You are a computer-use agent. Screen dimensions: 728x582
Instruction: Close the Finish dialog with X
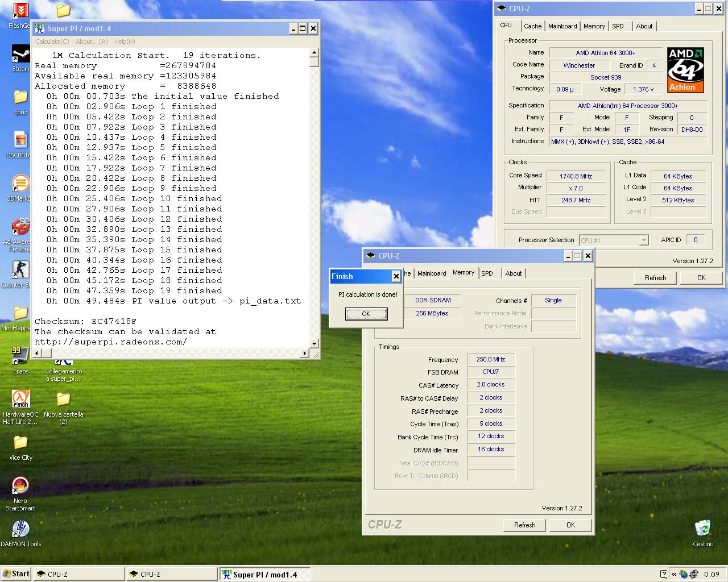(x=396, y=276)
